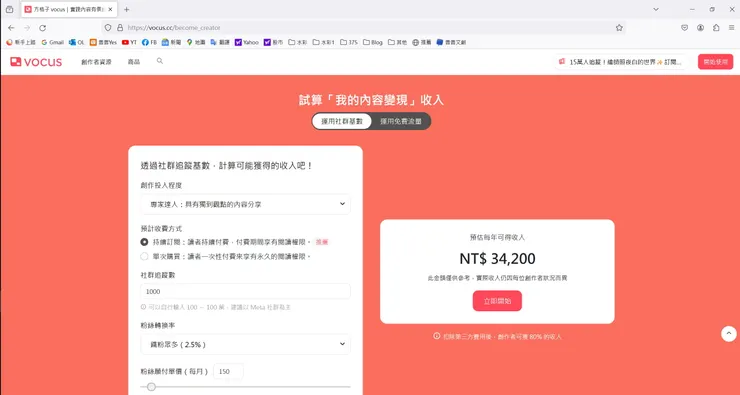The width and height of the screenshot is (740, 395).
Task: Switch to 運用社群基數 tab
Action: (342, 121)
